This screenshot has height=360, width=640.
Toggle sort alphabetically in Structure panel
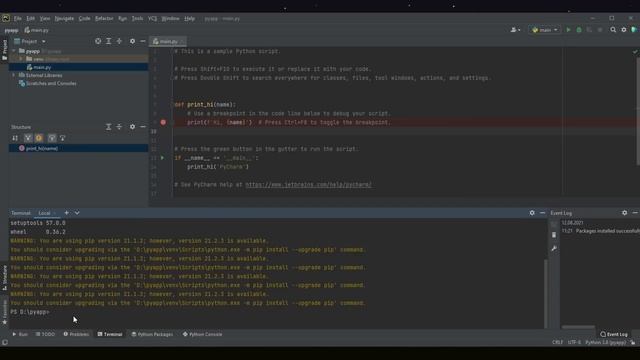(15, 138)
